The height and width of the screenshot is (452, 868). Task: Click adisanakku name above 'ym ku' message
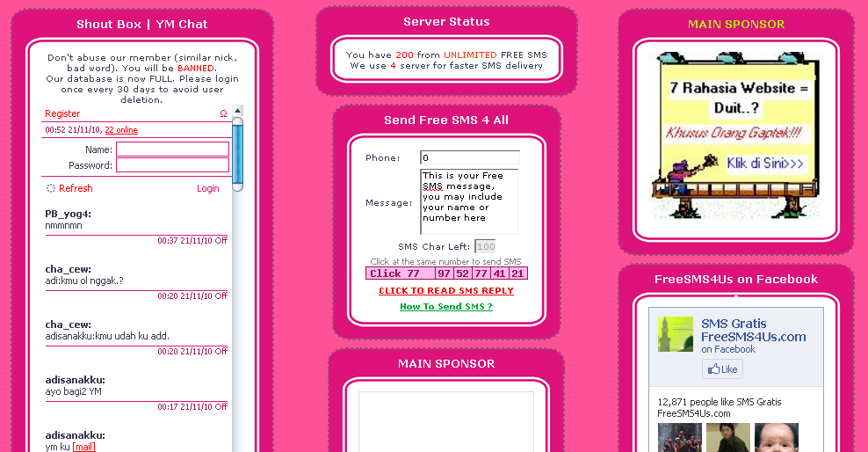(x=75, y=435)
